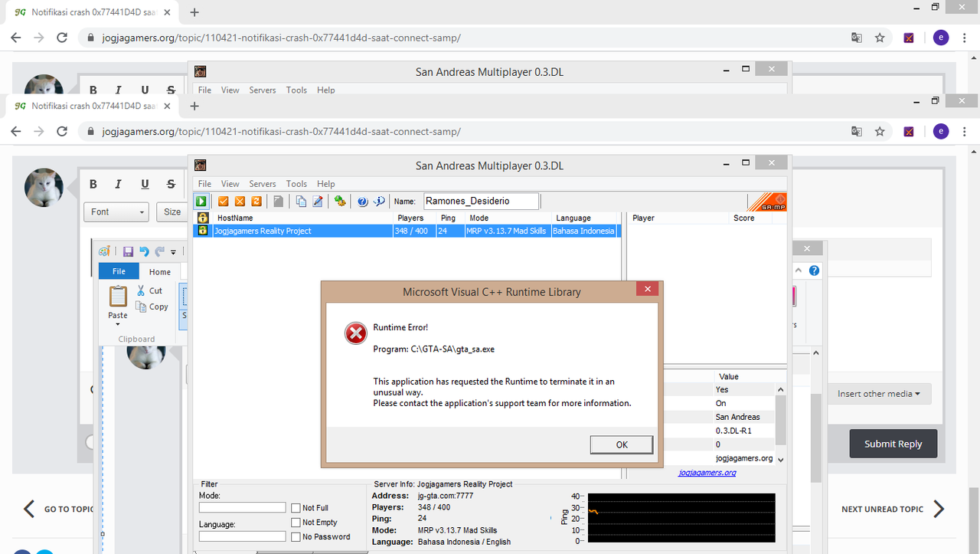This screenshot has height=554, width=980.
Task: Click the Paint Save floppy-disk icon
Action: pos(128,251)
